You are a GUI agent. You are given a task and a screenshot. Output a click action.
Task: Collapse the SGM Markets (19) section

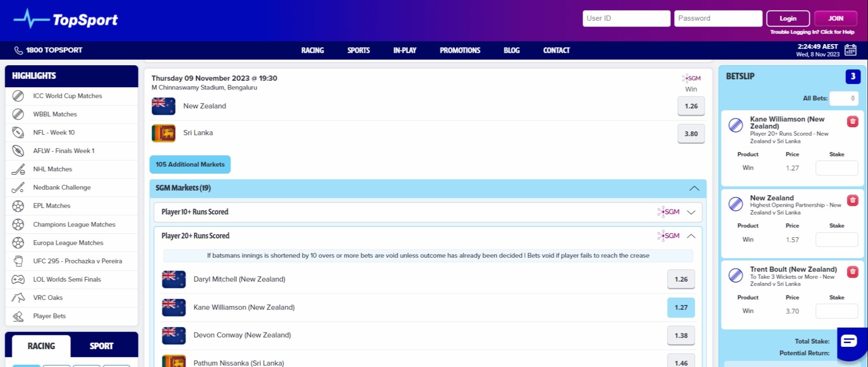point(694,188)
